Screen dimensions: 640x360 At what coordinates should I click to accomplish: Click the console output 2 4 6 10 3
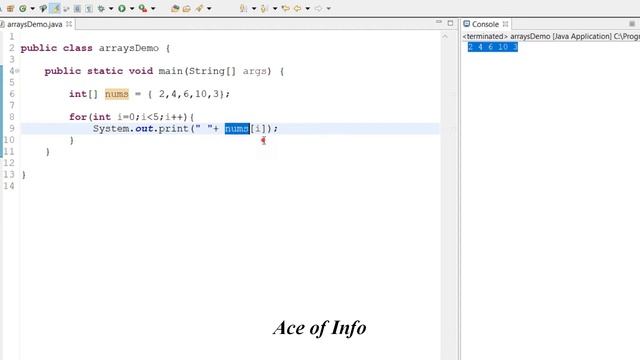coord(493,47)
